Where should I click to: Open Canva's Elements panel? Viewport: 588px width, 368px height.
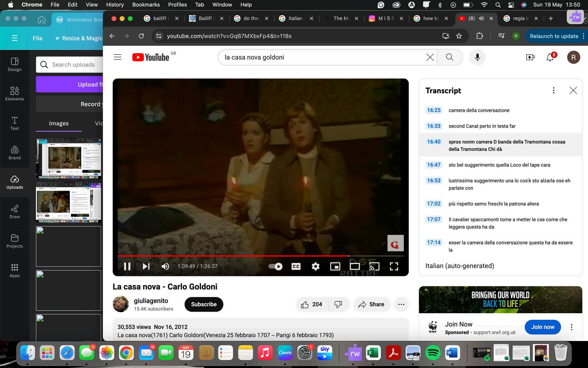coord(15,94)
